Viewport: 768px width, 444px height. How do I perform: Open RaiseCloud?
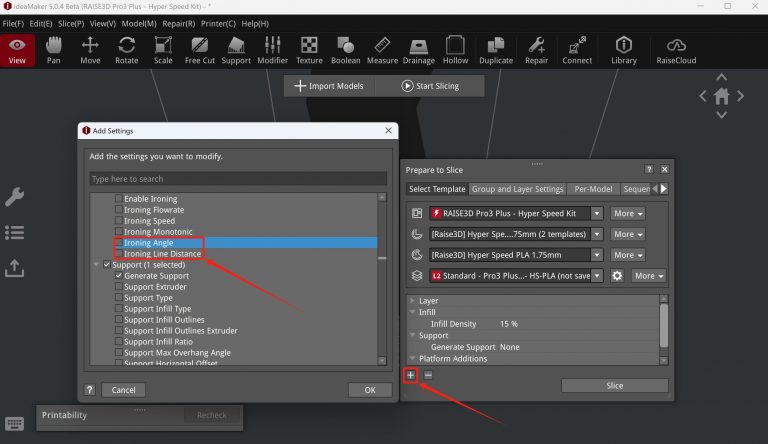pos(676,50)
